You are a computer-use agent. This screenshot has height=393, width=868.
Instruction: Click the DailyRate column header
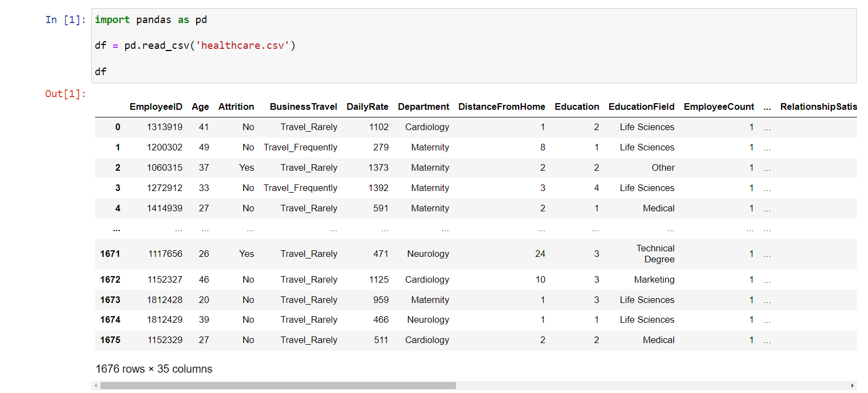pyautogui.click(x=367, y=106)
